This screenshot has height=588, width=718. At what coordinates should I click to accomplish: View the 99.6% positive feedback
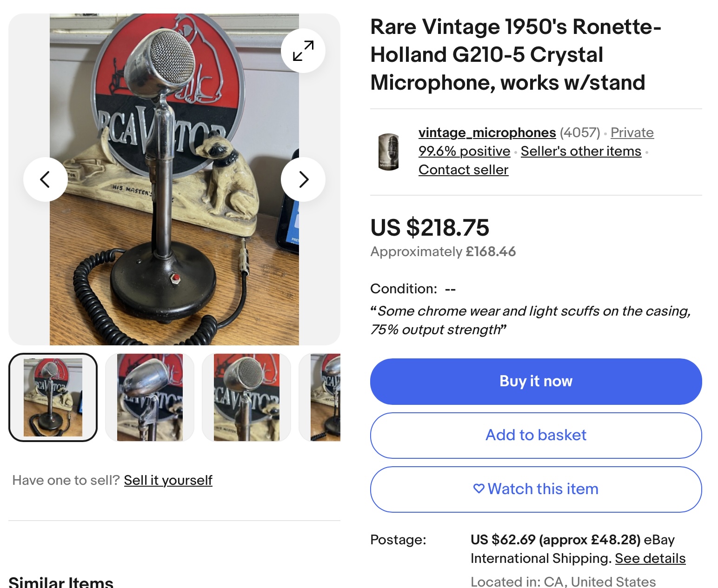pyautogui.click(x=464, y=152)
